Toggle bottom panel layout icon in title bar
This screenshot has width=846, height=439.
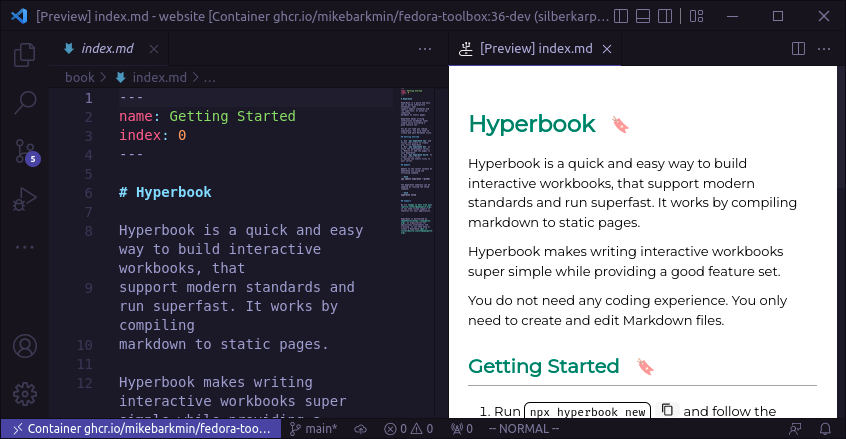point(643,16)
